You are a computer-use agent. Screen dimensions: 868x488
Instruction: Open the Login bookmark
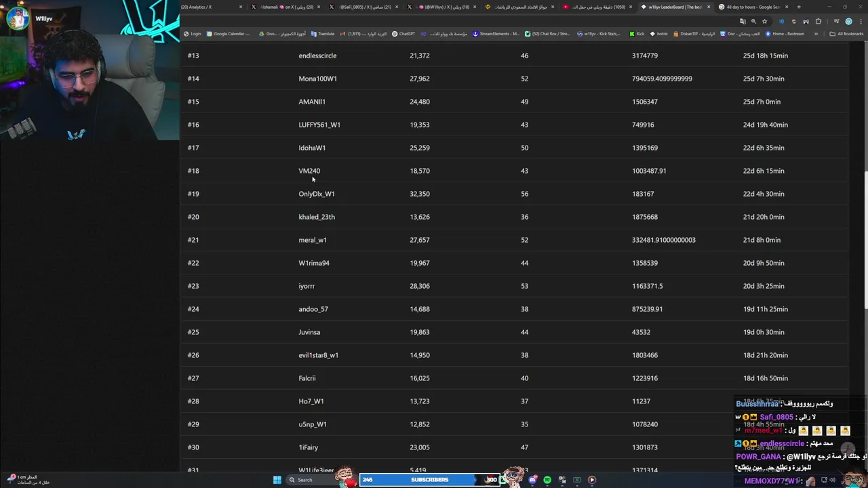coord(193,34)
